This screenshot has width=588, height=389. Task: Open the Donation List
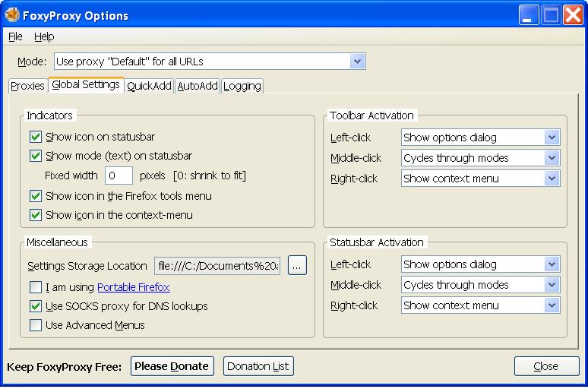[258, 366]
